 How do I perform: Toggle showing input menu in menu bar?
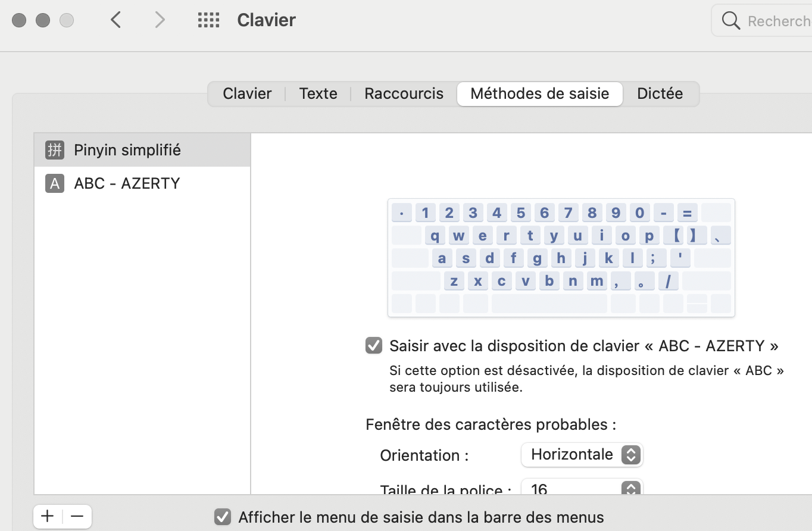[x=223, y=517]
